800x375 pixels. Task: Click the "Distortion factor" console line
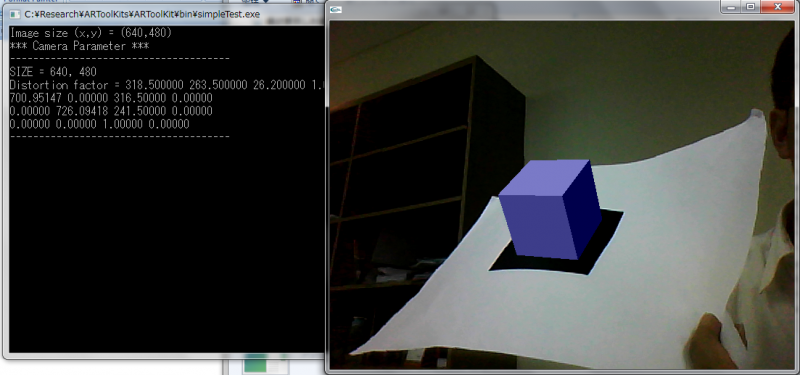coord(167,85)
